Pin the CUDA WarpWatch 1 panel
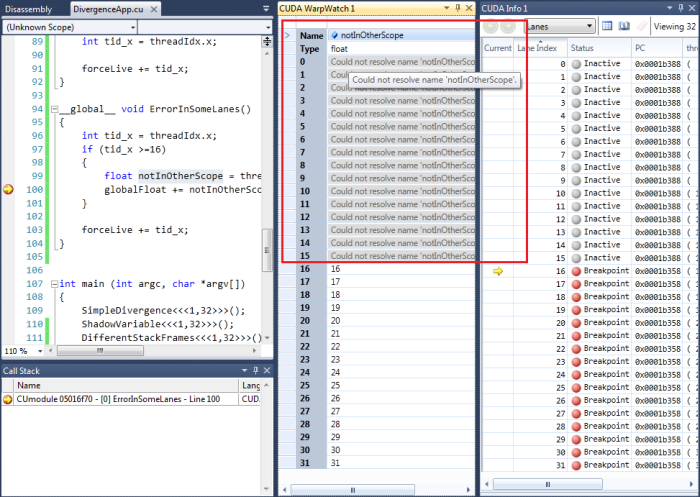Screen dimensions: 700x497 pos(458,8)
